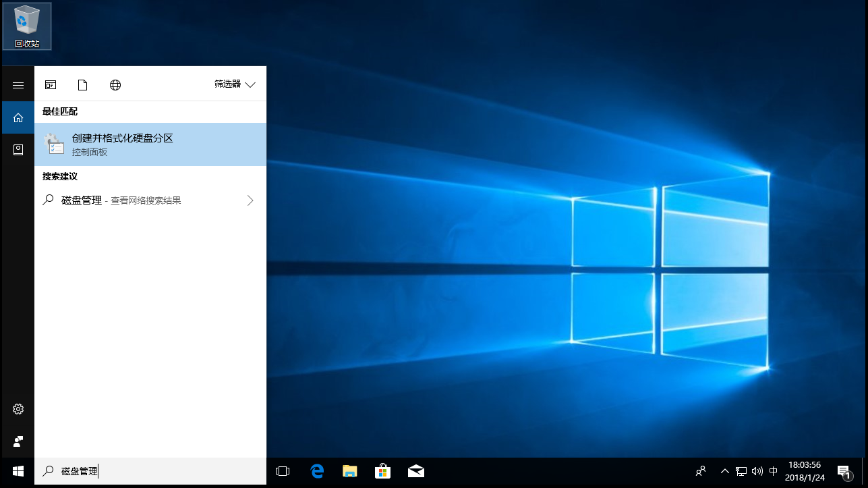
Task: Filter search results by Web
Action: pos(115,85)
